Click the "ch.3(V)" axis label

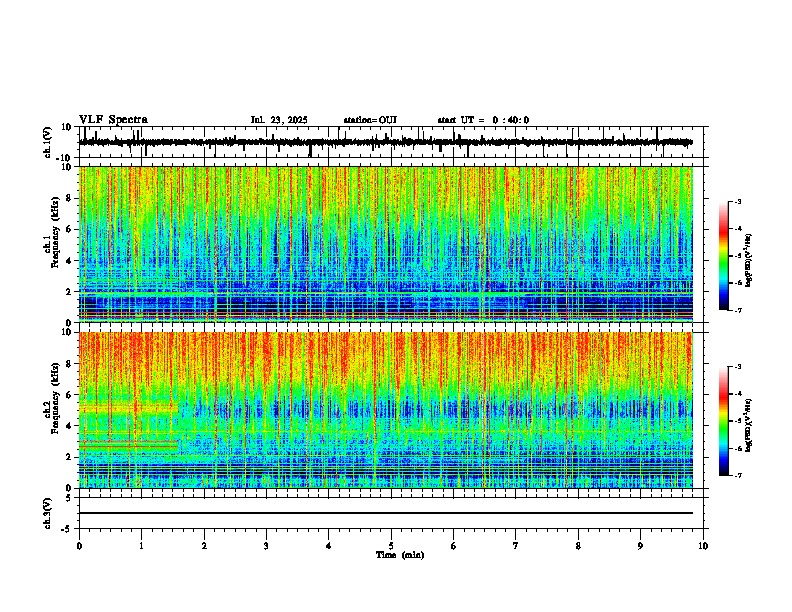[48, 513]
